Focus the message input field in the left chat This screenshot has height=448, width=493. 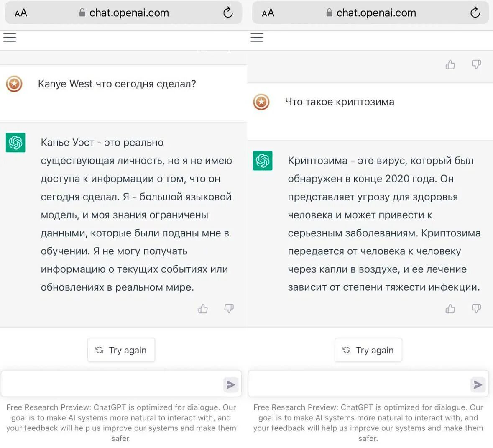pos(121,384)
